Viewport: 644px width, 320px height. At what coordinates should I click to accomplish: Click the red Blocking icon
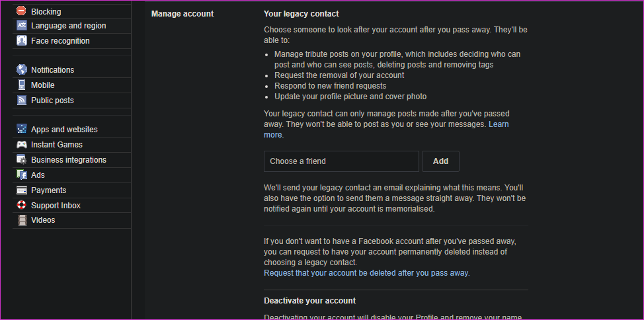point(21,11)
